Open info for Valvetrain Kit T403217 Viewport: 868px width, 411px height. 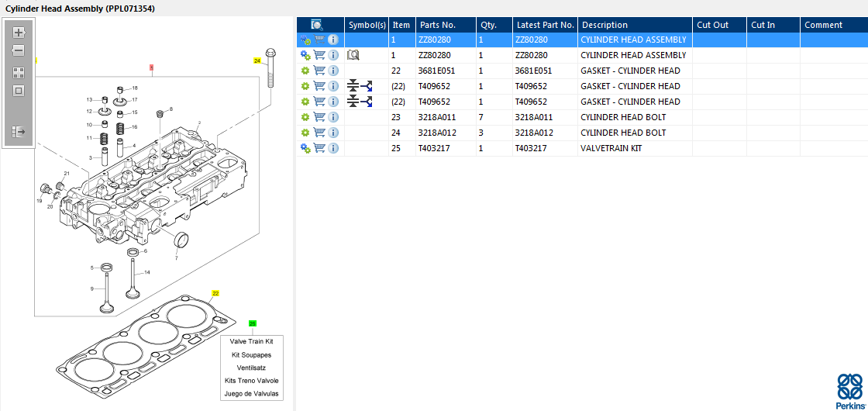pyautogui.click(x=333, y=148)
